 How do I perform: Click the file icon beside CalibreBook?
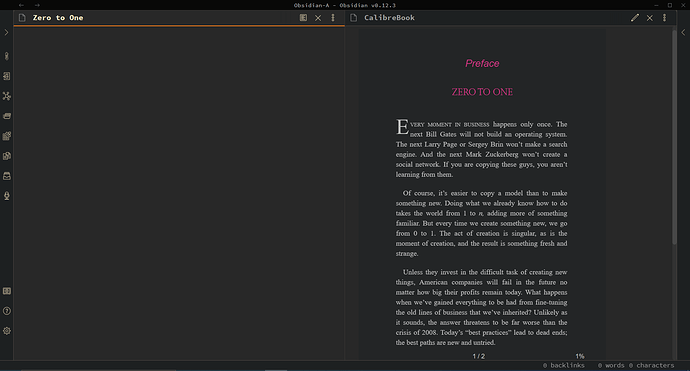pos(353,18)
